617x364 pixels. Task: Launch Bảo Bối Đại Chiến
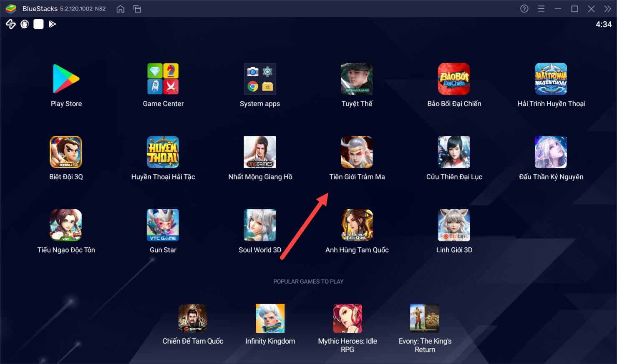(x=454, y=79)
